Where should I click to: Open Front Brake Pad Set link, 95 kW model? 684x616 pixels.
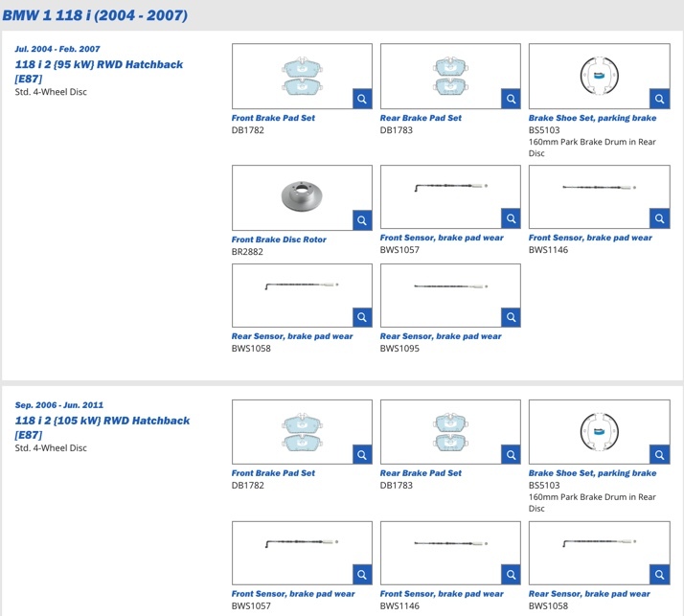click(273, 118)
